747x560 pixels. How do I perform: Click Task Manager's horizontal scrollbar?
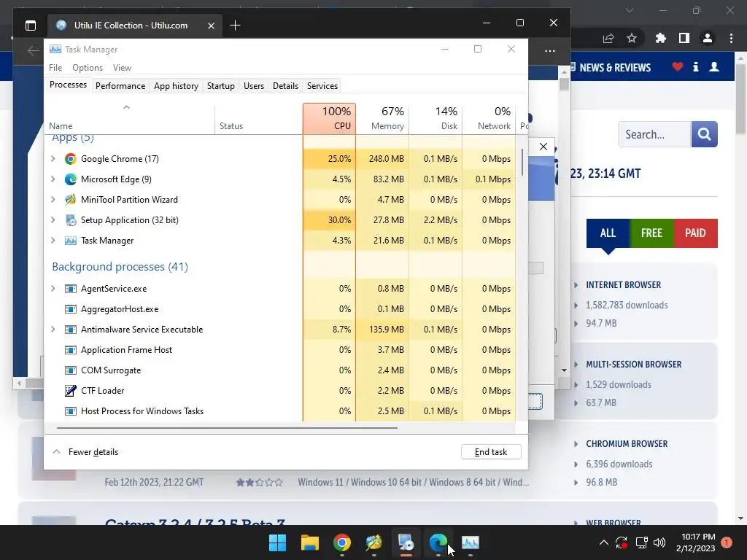pos(227,427)
